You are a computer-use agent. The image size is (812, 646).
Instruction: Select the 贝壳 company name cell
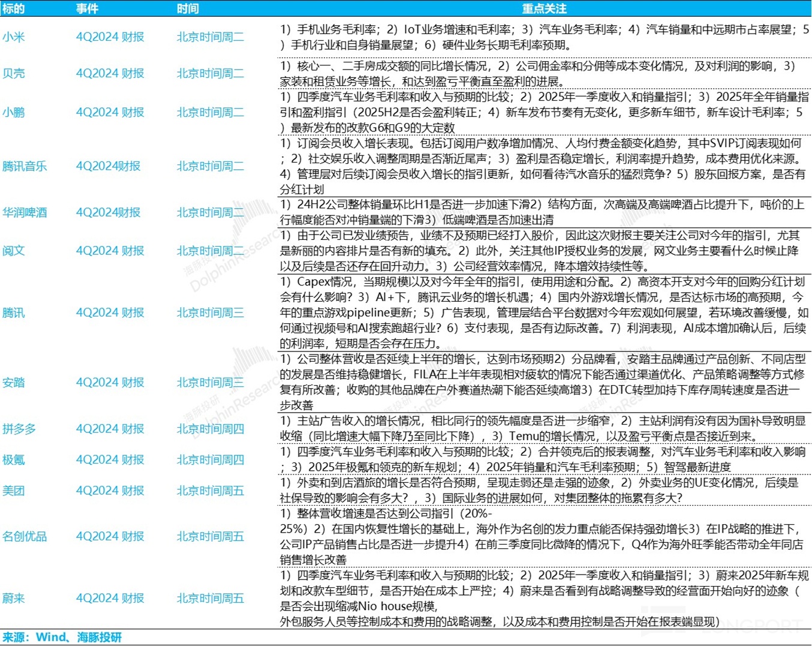pyautogui.click(x=14, y=74)
